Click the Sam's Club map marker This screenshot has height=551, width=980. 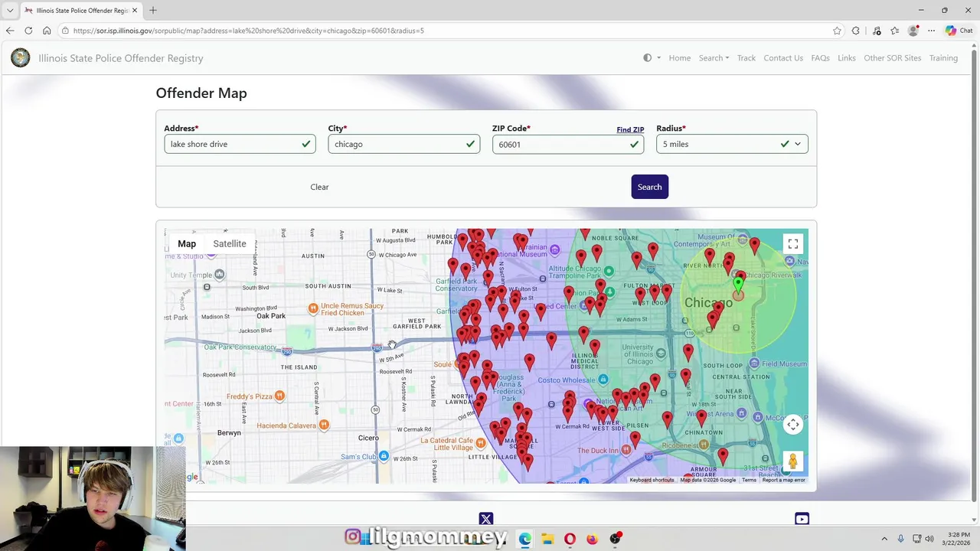[384, 456]
